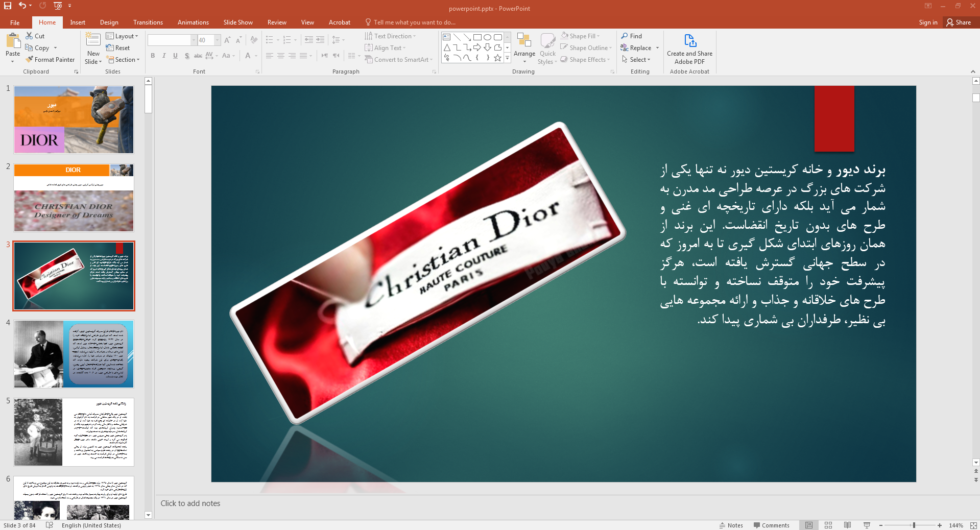The width and height of the screenshot is (980, 530).
Task: Click the Find magnifier button
Action: tap(632, 36)
